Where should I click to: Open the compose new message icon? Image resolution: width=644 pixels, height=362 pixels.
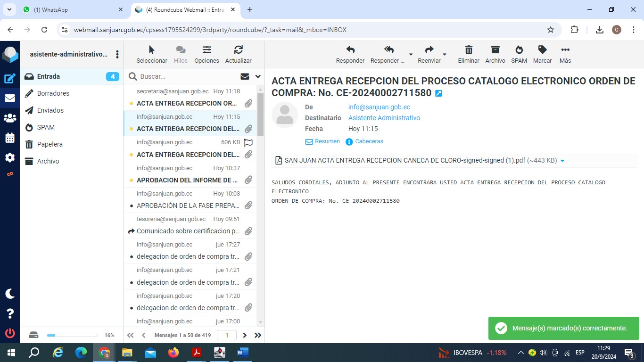[10, 79]
